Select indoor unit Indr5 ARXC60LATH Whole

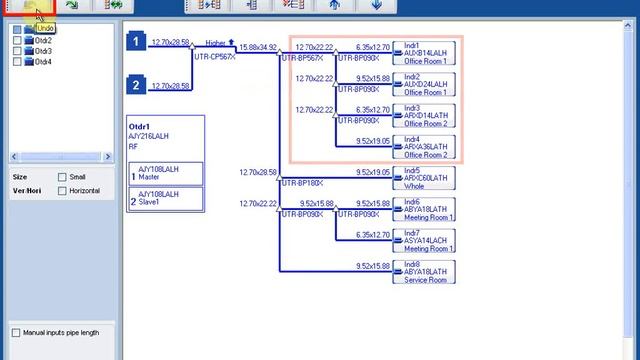point(424,178)
